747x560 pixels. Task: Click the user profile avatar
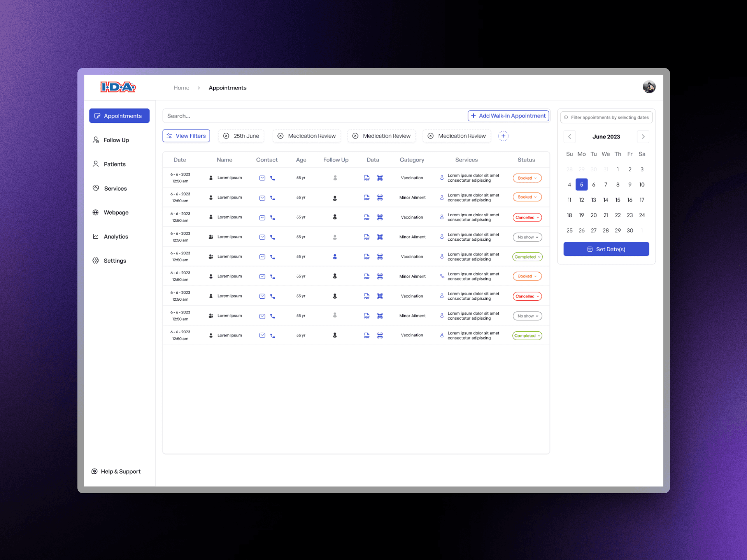coord(649,87)
